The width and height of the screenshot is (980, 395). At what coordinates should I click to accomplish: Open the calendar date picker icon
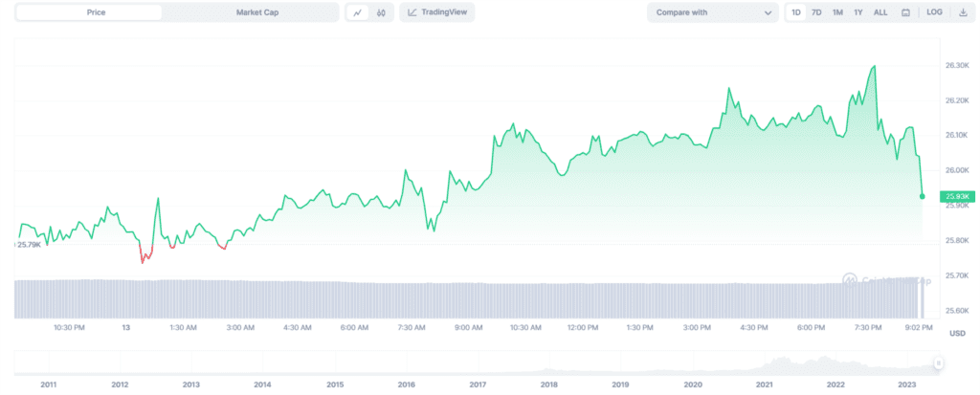pyautogui.click(x=905, y=12)
